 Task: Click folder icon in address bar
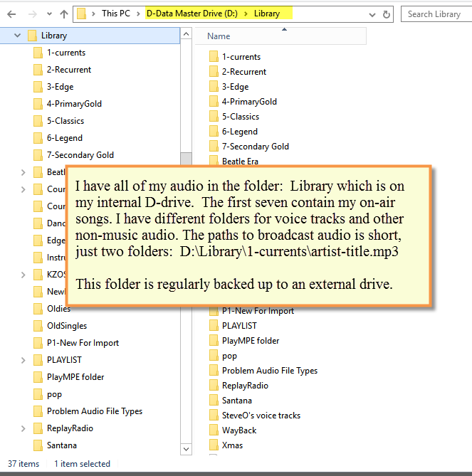tap(81, 14)
